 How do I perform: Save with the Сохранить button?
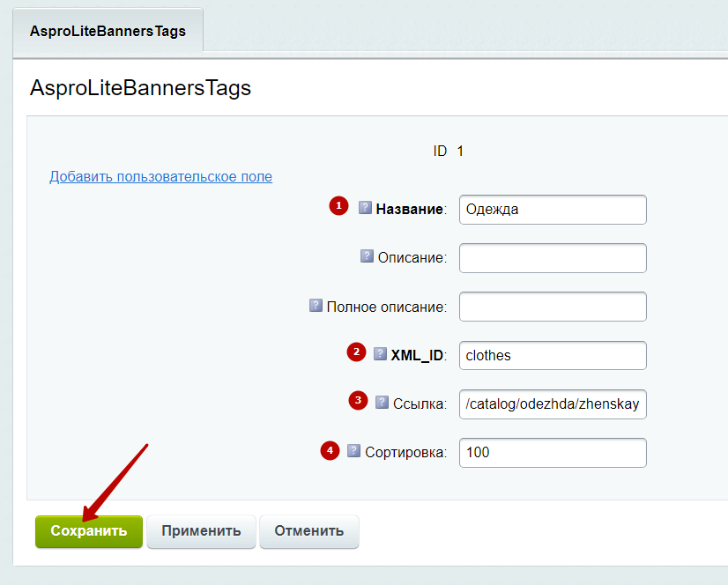(x=89, y=531)
